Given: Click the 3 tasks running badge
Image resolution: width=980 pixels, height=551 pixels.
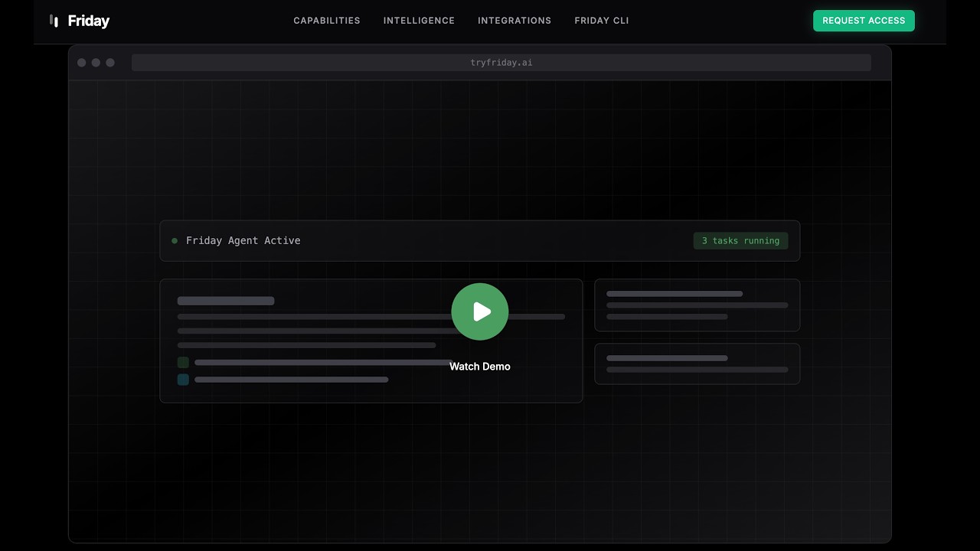Looking at the screenshot, I should (740, 241).
